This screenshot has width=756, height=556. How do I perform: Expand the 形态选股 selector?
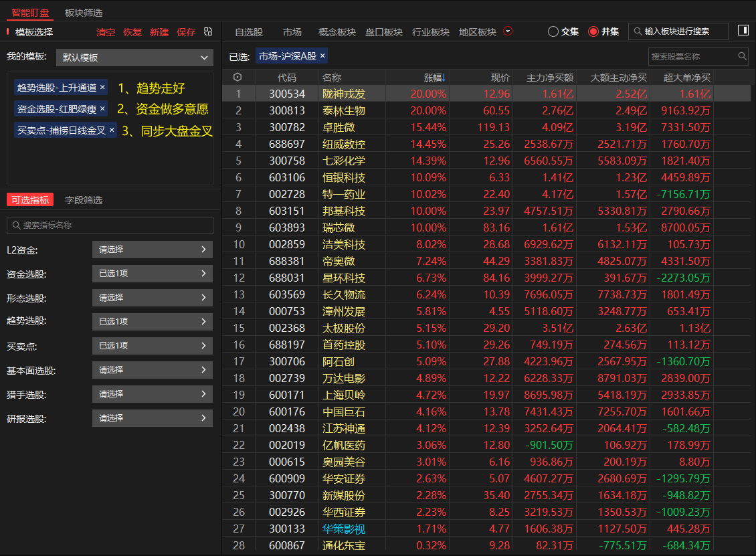153,298
